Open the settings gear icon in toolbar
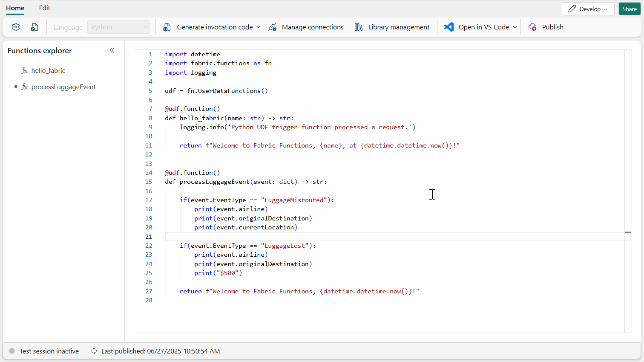Screen dimensions: 644x362 click(x=16, y=27)
